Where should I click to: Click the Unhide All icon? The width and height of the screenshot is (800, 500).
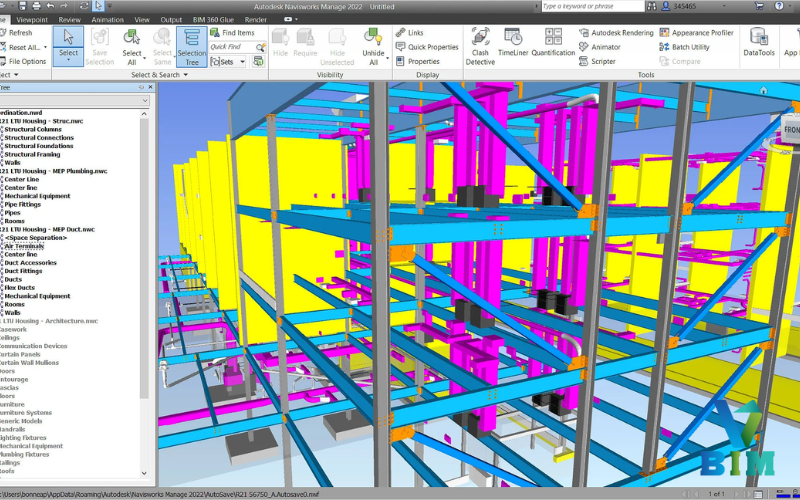point(373,37)
